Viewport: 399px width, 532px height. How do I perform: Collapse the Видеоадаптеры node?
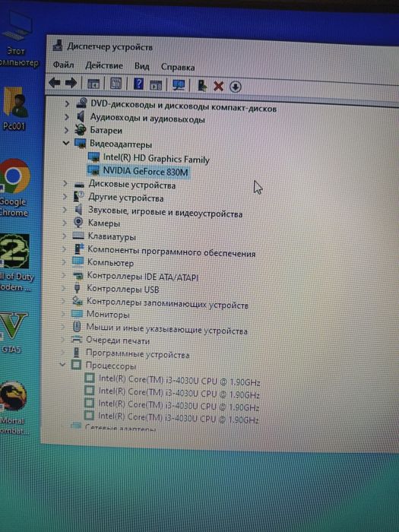click(x=66, y=143)
